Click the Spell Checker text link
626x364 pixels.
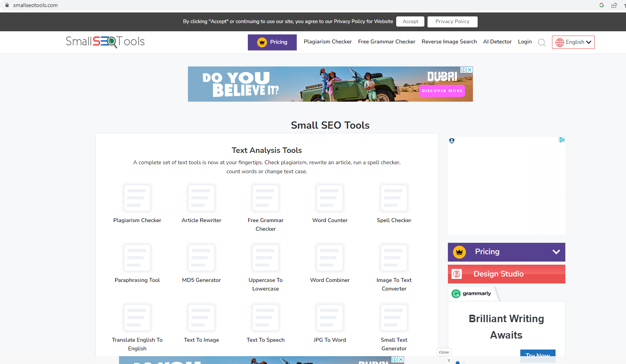point(394,220)
